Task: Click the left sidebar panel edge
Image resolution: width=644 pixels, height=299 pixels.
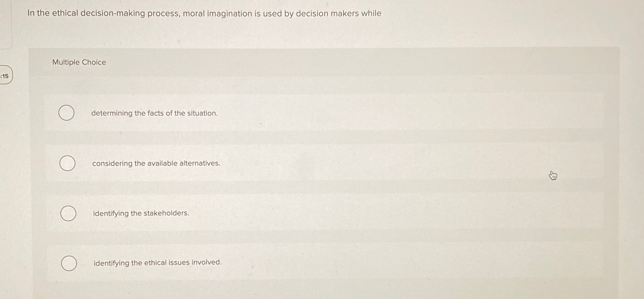Action: pos(5,24)
